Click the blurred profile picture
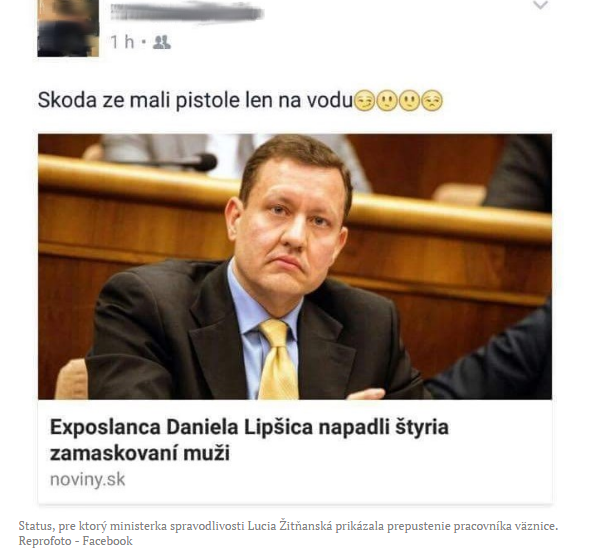 (68, 28)
